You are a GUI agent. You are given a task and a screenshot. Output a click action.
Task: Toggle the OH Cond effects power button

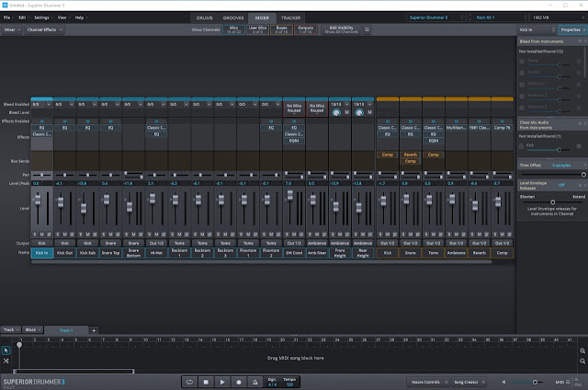coord(294,121)
